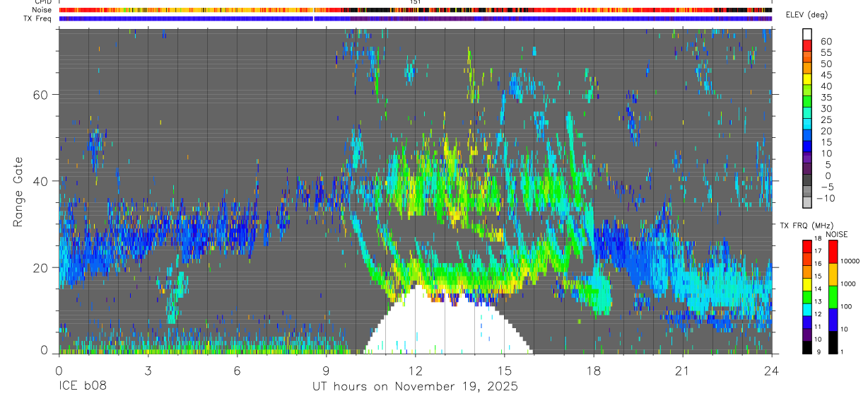Click the '55' label on the ELEV legend
Image resolution: width=868 pixels, height=401 pixels.
(826, 52)
